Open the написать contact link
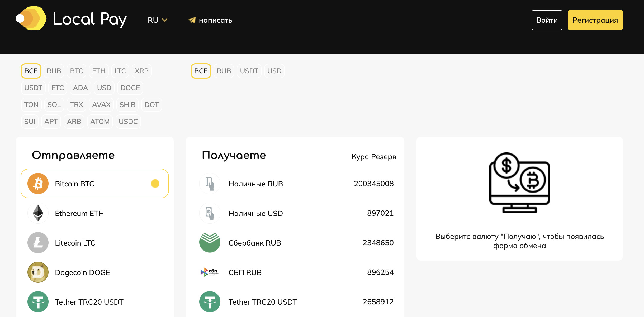Image resolution: width=644 pixels, height=317 pixels. (215, 20)
